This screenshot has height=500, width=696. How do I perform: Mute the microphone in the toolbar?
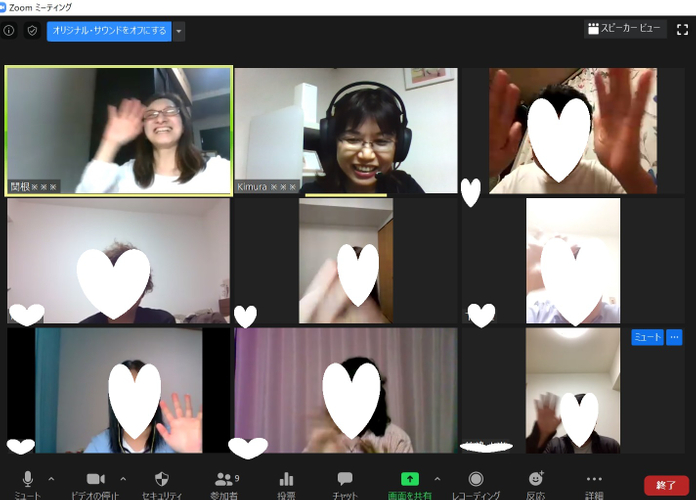tap(28, 480)
